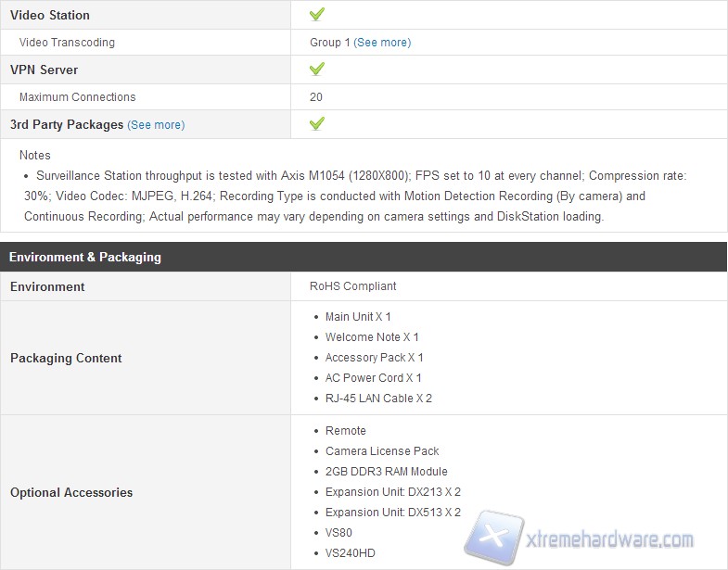This screenshot has height=570, width=728.
Task: Click the VS240HD accessory item
Action: pos(350,553)
